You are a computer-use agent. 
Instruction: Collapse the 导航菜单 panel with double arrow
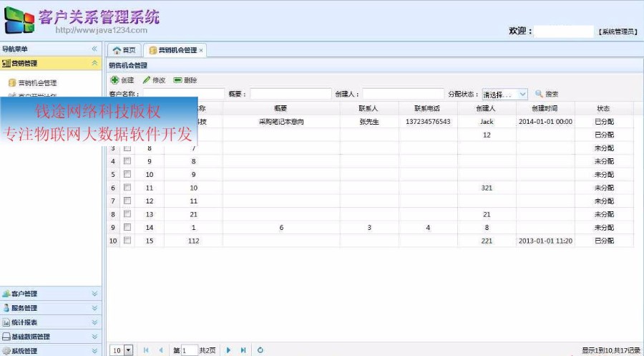click(x=94, y=49)
